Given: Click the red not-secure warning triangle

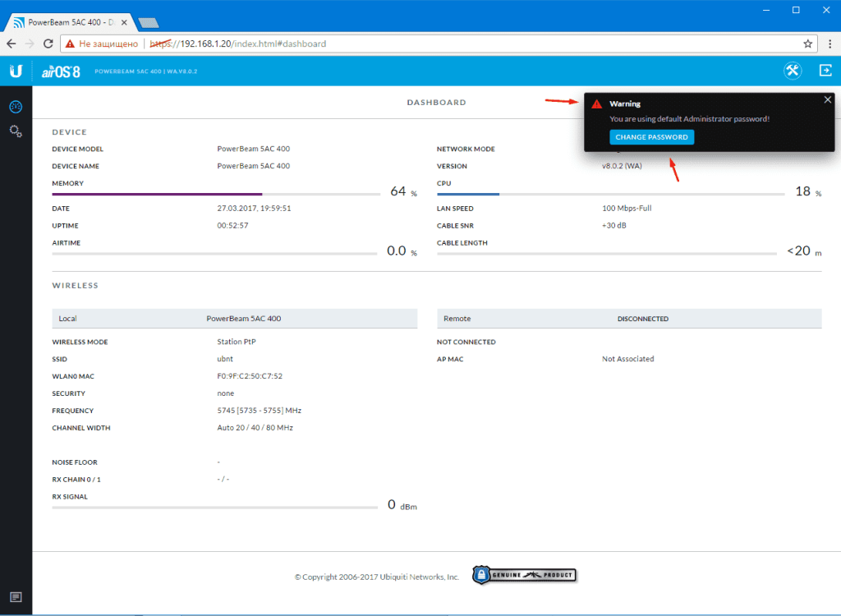Looking at the screenshot, I should [x=70, y=44].
